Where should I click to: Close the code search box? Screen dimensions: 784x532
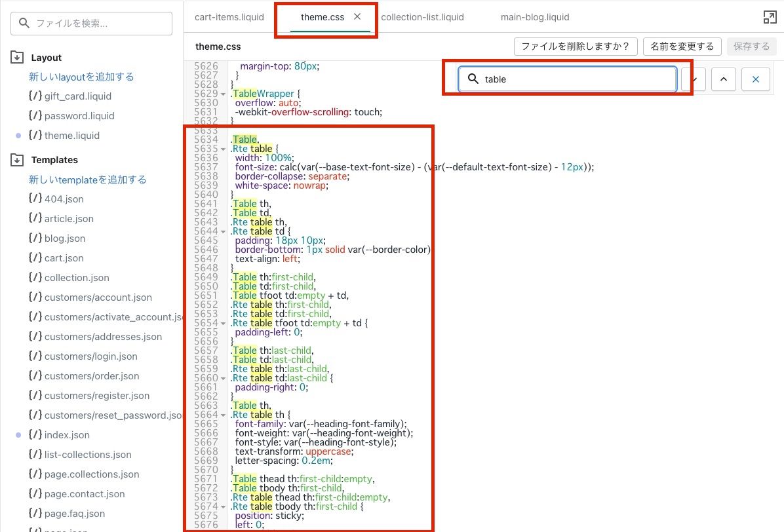point(756,79)
